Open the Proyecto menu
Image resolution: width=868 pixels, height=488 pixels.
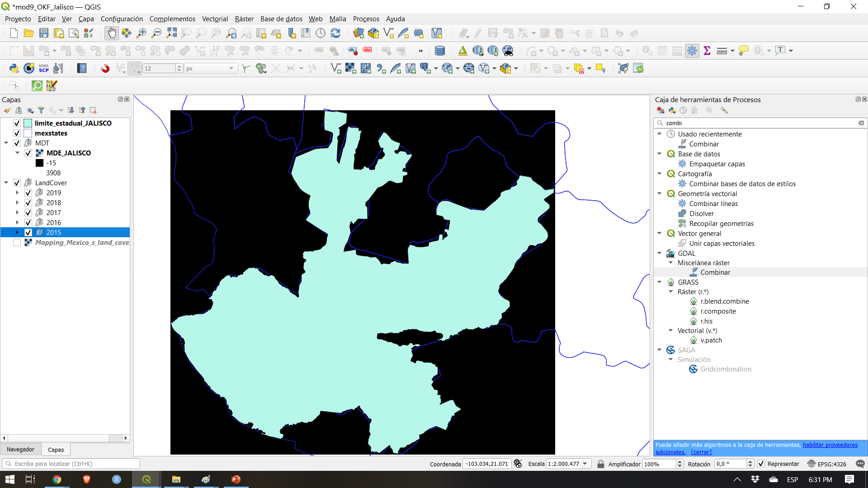(x=18, y=19)
